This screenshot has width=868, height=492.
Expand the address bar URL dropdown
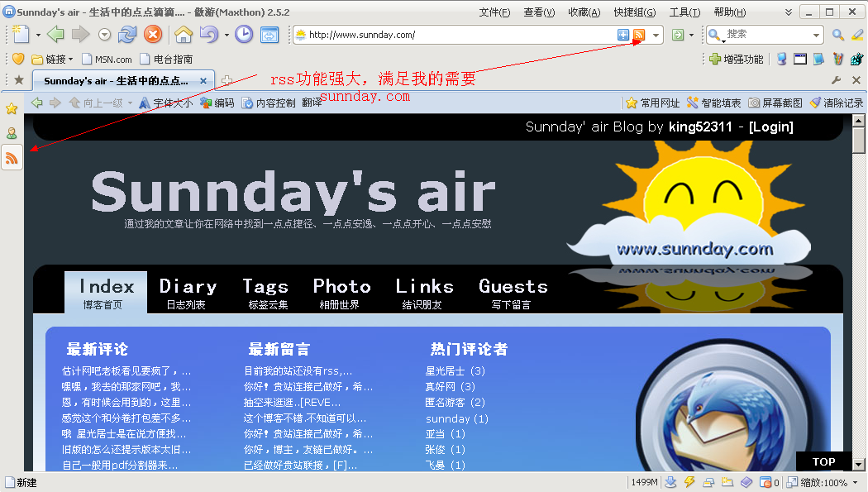tap(656, 35)
